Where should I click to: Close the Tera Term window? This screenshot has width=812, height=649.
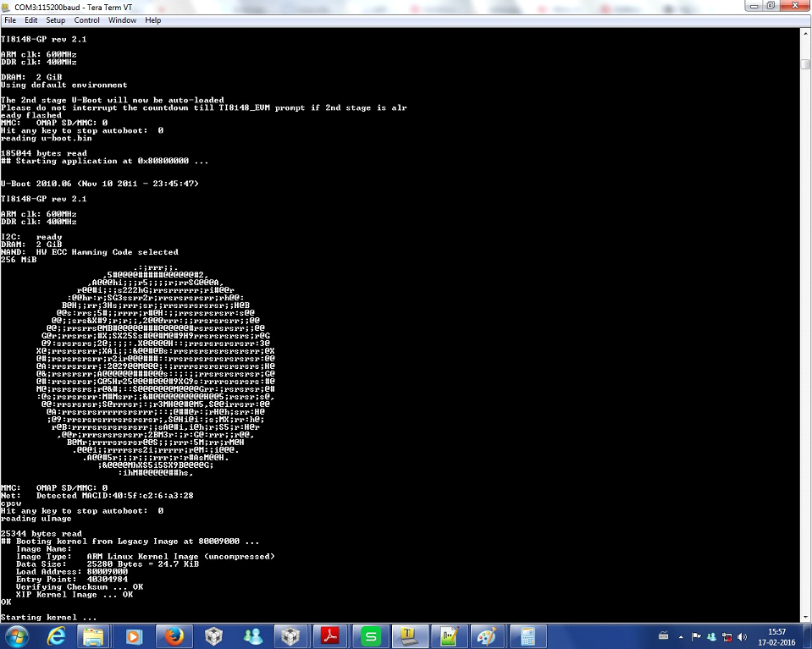tap(795, 6)
